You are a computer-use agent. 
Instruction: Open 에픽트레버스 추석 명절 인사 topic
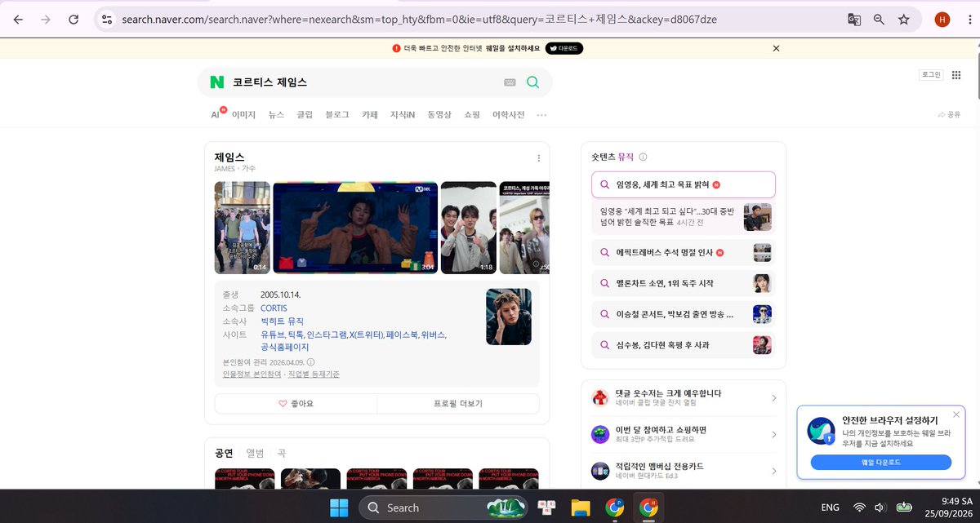683,252
